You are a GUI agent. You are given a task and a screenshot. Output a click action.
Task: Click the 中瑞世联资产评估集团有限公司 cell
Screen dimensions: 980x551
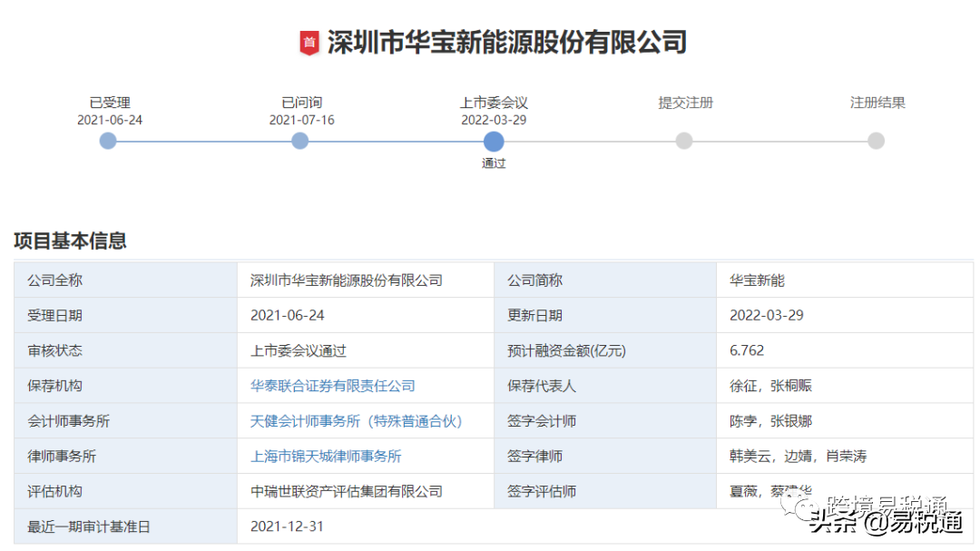pos(366,491)
